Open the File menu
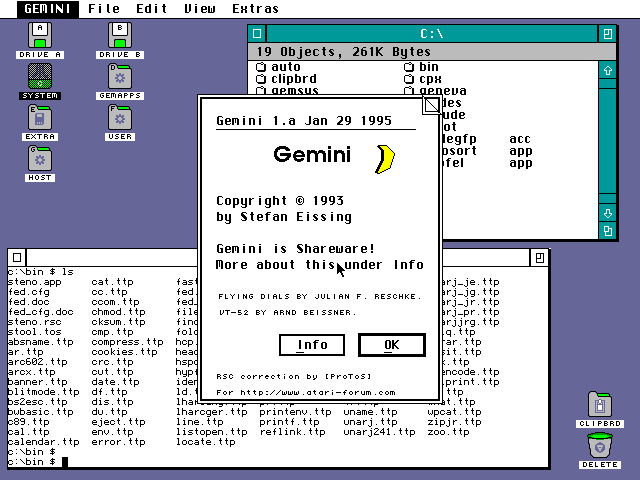This screenshot has width=640, height=480. pos(104,9)
